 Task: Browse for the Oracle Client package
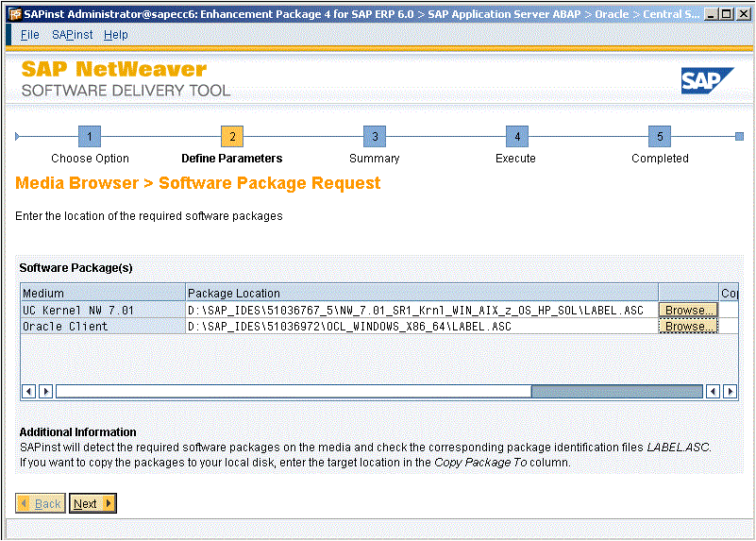(687, 327)
